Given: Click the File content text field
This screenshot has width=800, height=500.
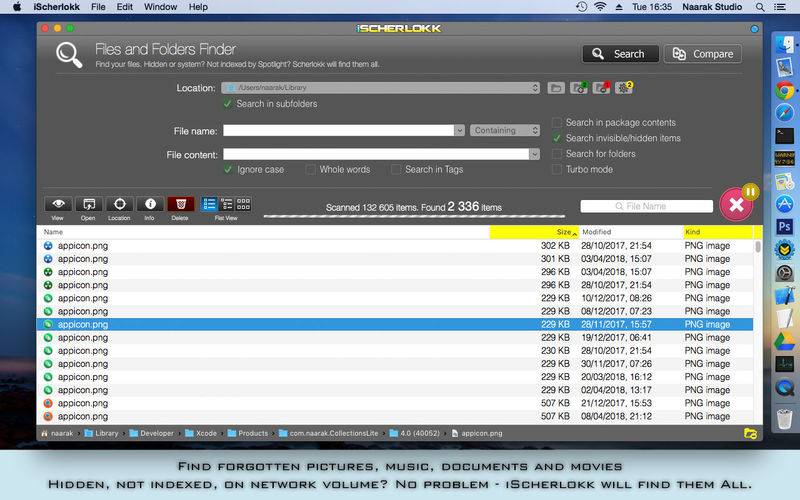Looking at the screenshot, I should [376, 154].
